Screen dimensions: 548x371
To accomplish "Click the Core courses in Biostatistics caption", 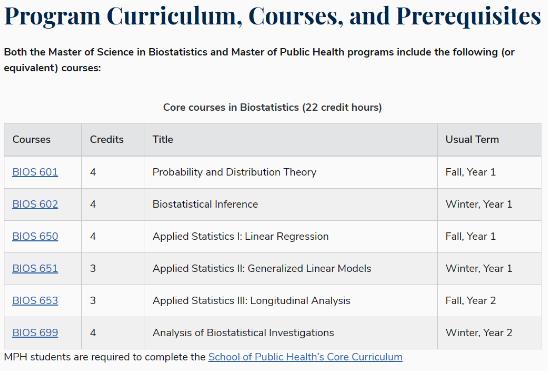I will coord(272,107).
